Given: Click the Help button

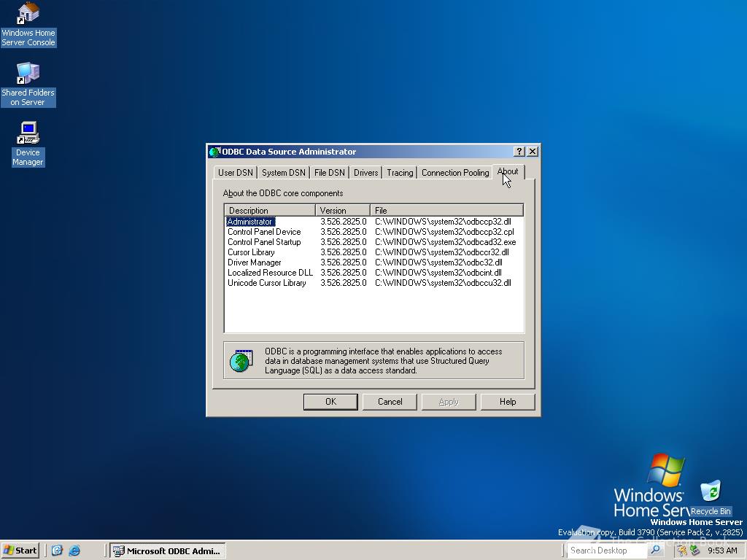Looking at the screenshot, I should (x=508, y=402).
